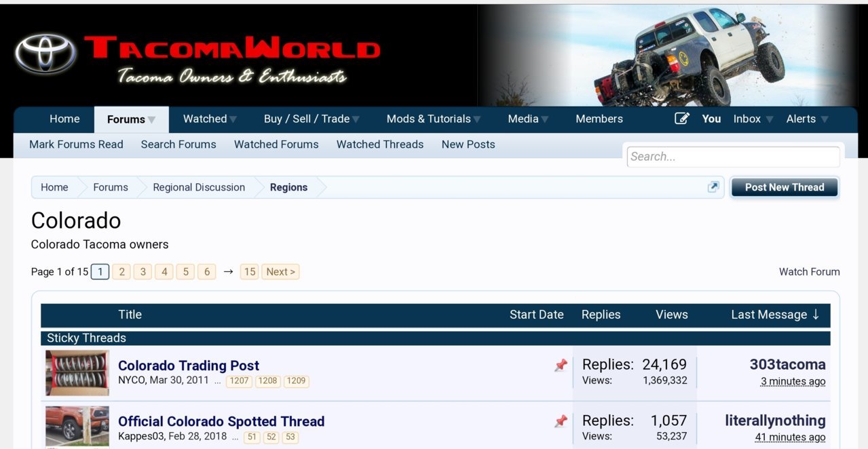Screen dimensions: 868x449
Task: Open the You account link
Action: pyautogui.click(x=711, y=119)
